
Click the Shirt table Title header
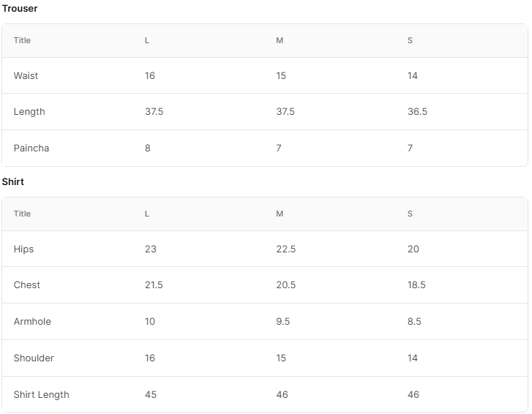(22, 214)
